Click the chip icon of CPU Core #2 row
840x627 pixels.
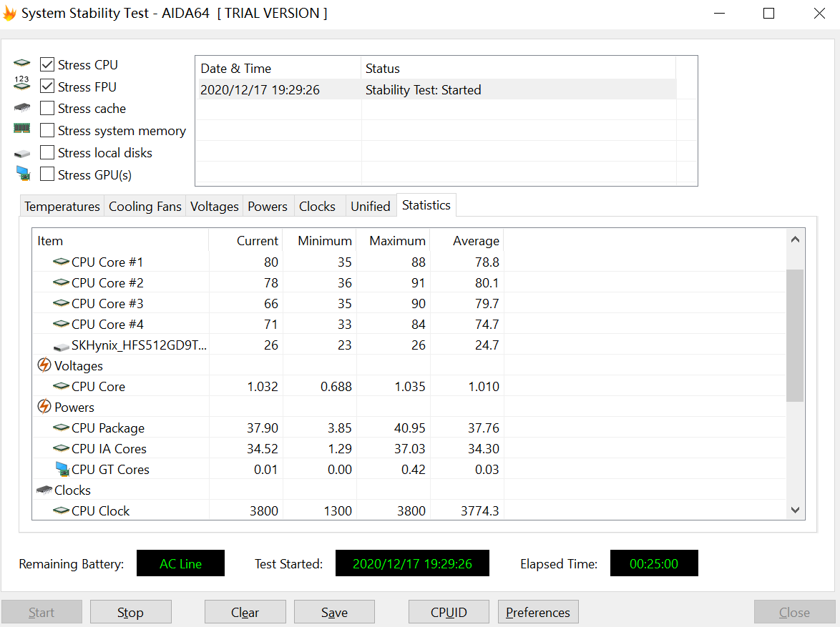click(61, 282)
